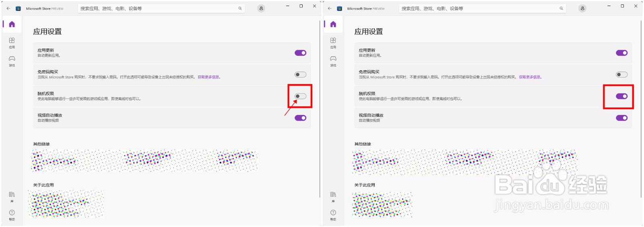Click 关于此应用 label in left window
This screenshot has width=644, height=227.
pos(43,185)
